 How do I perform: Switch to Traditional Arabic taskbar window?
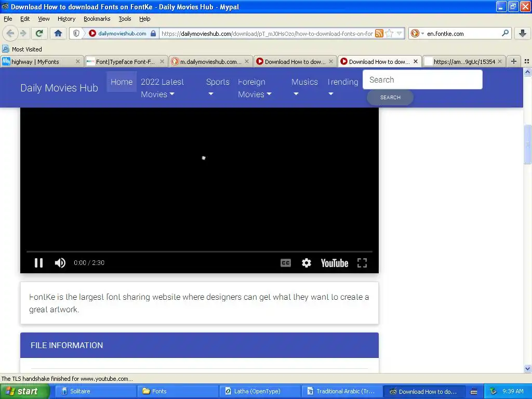pos(342,391)
